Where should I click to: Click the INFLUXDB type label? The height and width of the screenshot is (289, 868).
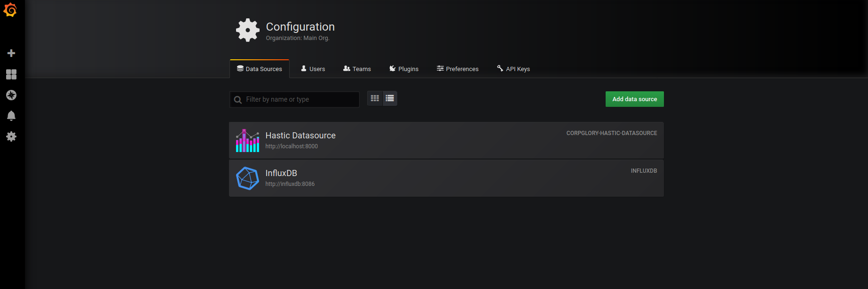tap(644, 171)
